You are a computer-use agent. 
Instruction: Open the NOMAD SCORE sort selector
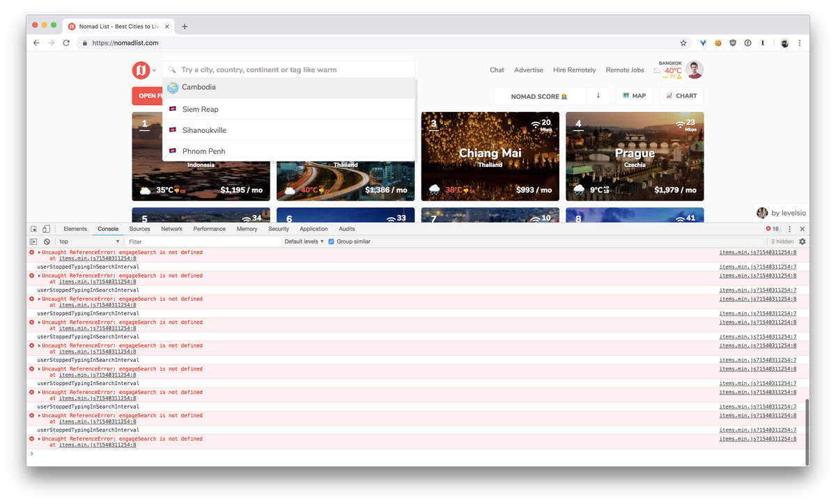click(540, 96)
